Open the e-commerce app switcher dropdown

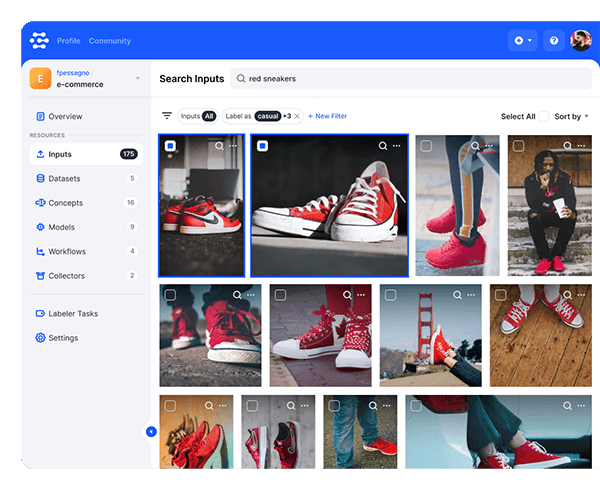(138, 78)
